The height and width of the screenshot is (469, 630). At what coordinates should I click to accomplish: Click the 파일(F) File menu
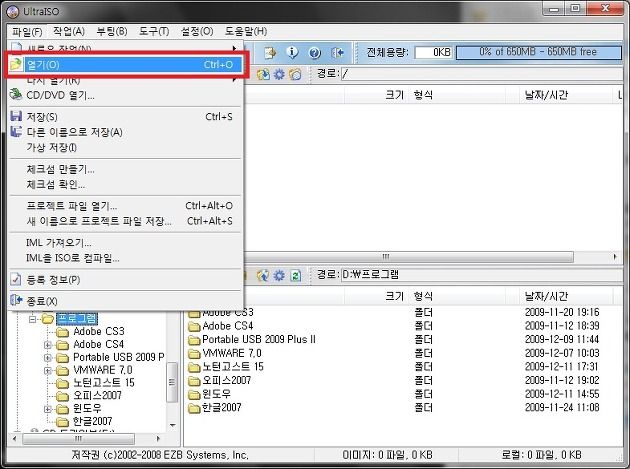pyautogui.click(x=27, y=31)
